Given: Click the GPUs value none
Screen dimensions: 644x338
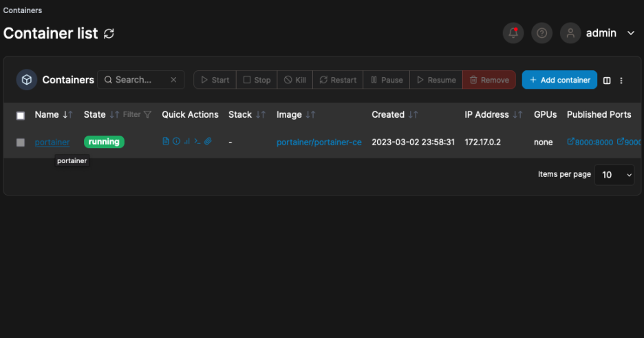Looking at the screenshot, I should (x=543, y=142).
